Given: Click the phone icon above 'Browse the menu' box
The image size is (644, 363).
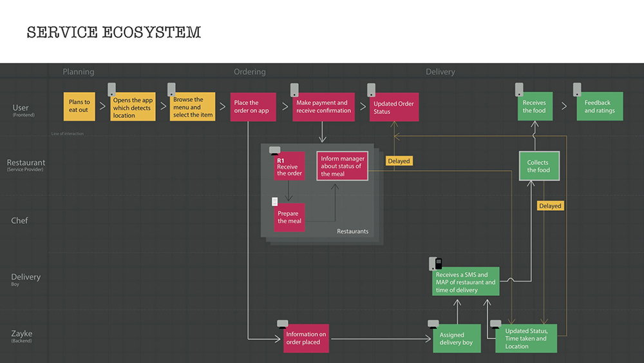Looking at the screenshot, I should [x=171, y=89].
